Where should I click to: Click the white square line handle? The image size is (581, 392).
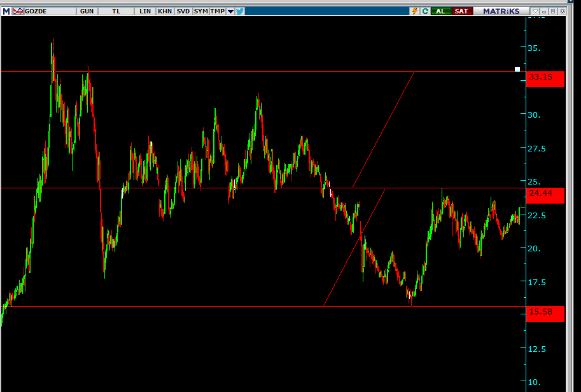click(517, 69)
